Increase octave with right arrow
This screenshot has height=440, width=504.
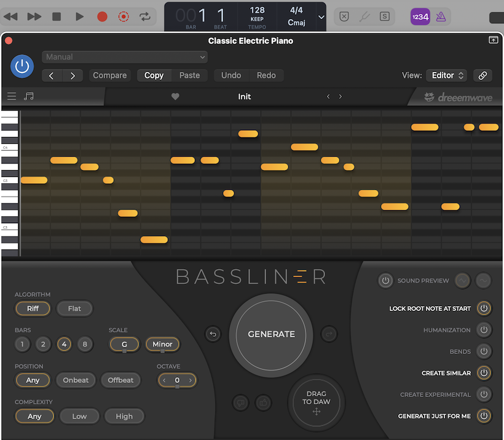pyautogui.click(x=191, y=380)
